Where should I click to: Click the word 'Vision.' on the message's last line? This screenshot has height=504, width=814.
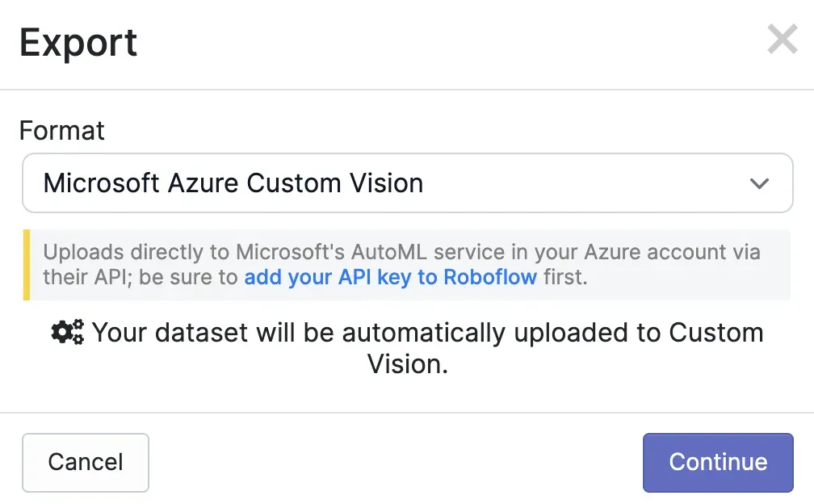click(x=407, y=364)
